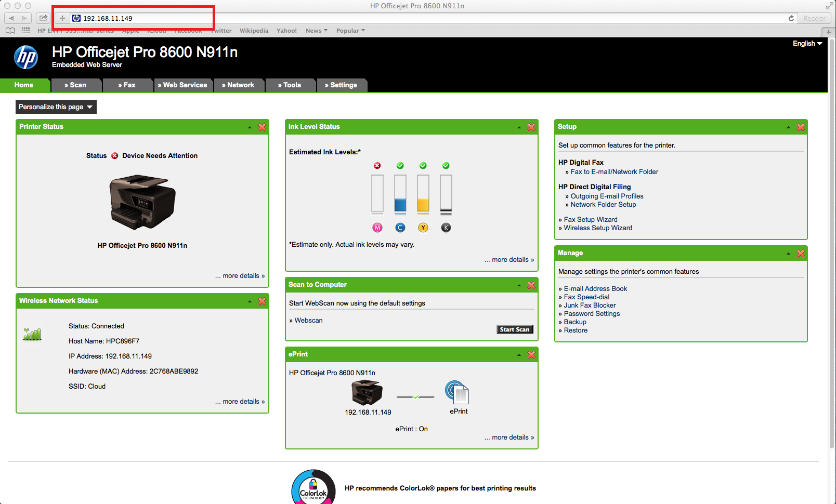The width and height of the screenshot is (836, 504).
Task: Click the ePrint cloud document icon
Action: [457, 393]
